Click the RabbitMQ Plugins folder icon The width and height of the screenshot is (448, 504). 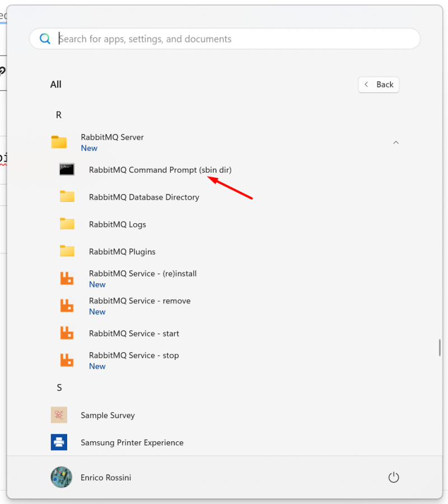pos(67,251)
